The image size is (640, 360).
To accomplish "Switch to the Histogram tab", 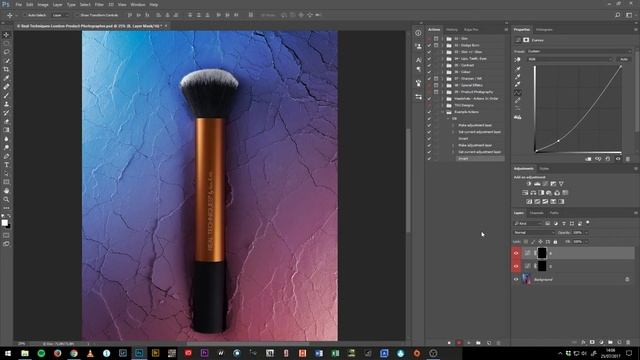I will [x=544, y=30].
